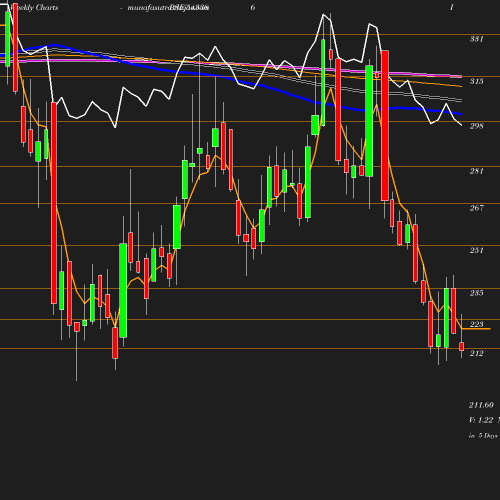This screenshot has width=500, height=500.
Task: Click the number 6 in the header
Action: pyautogui.click(x=253, y=8)
